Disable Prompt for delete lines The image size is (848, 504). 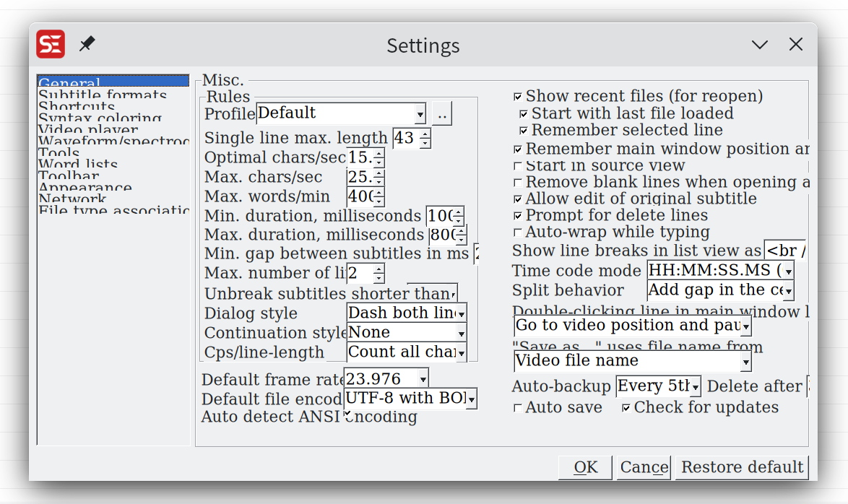pyautogui.click(x=517, y=215)
